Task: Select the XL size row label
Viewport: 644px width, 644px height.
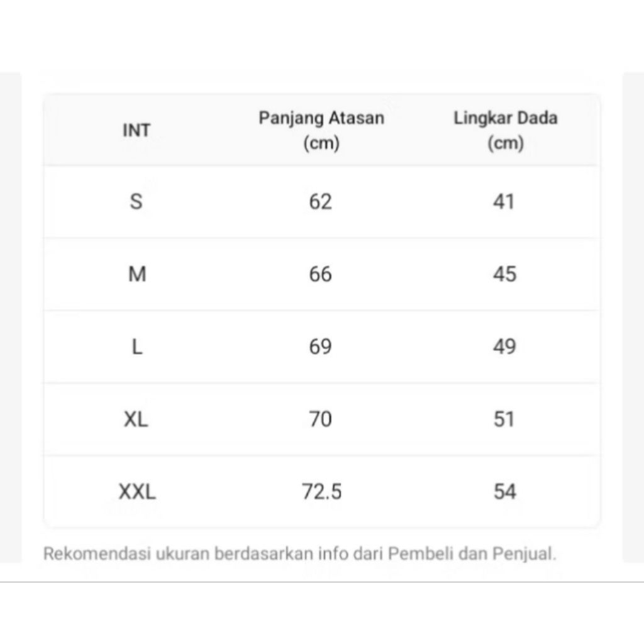Action: 136,419
